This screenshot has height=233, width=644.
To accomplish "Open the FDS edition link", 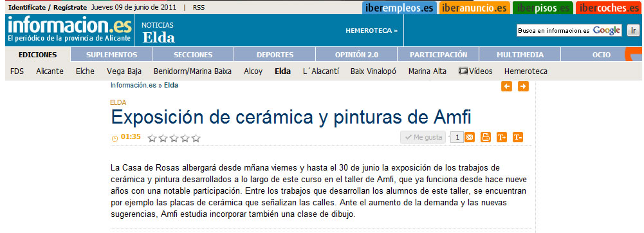I will click(x=17, y=71).
